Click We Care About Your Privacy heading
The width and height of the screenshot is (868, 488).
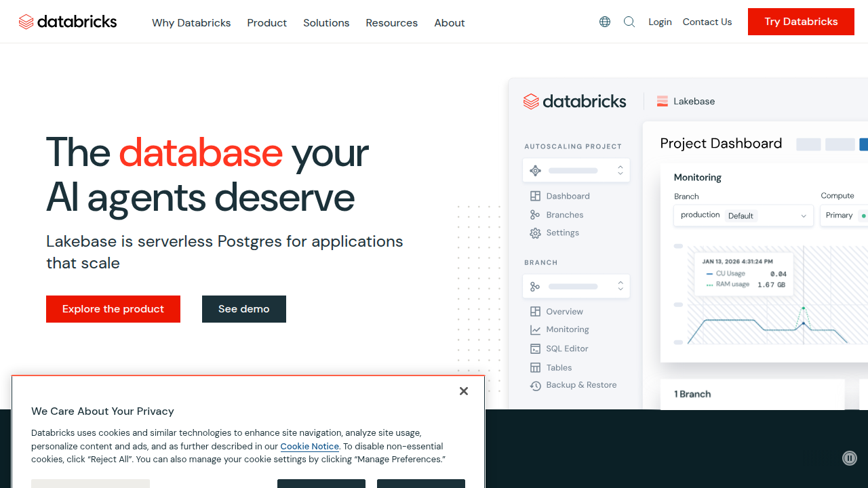tap(102, 411)
